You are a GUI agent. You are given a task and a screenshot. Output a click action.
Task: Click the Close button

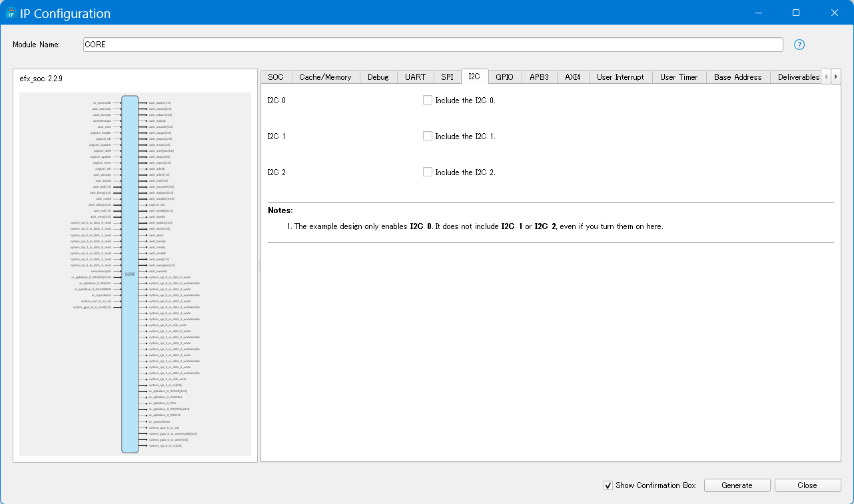click(807, 485)
